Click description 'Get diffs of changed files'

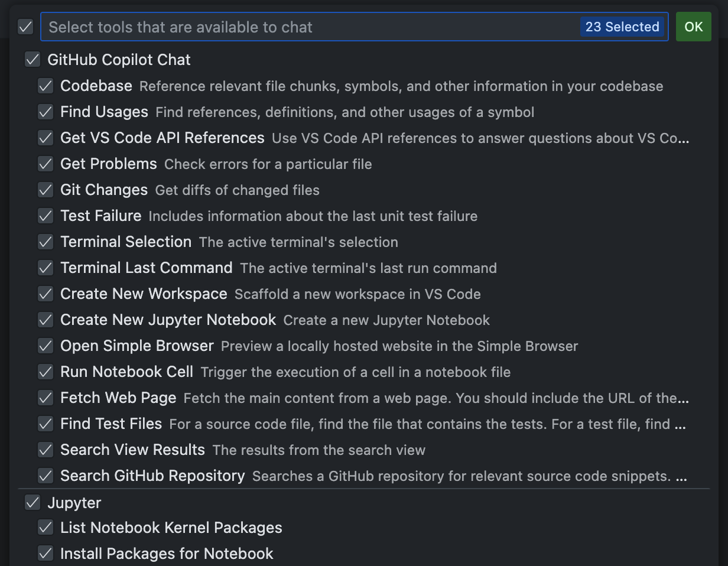(x=238, y=190)
